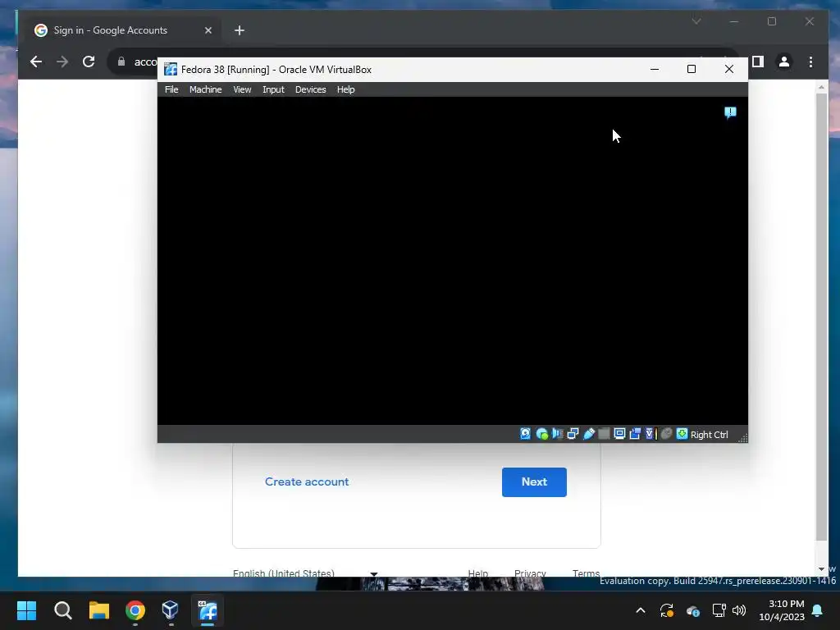Image resolution: width=840 pixels, height=630 pixels.
Task: Click the VM processor status icon in VirtualBox
Action: (x=651, y=434)
